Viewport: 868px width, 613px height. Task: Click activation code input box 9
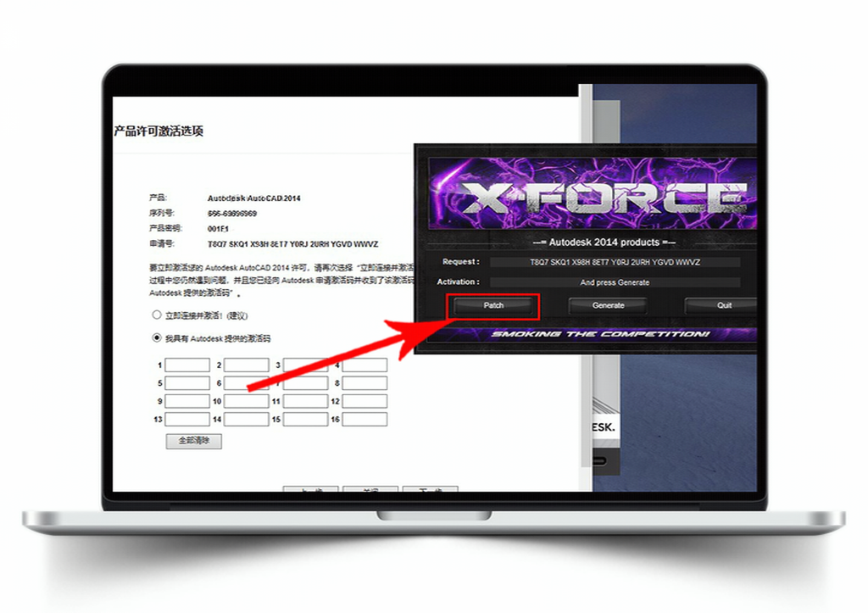(187, 401)
